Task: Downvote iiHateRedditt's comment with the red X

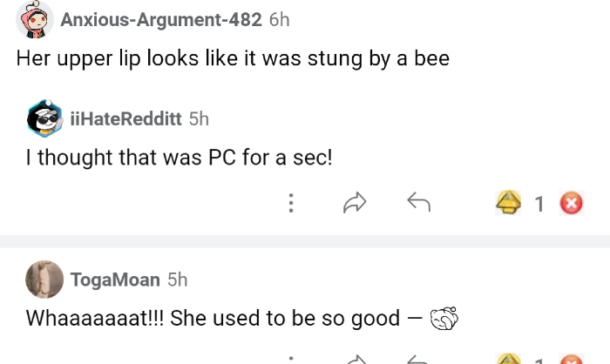Action: coord(571,204)
